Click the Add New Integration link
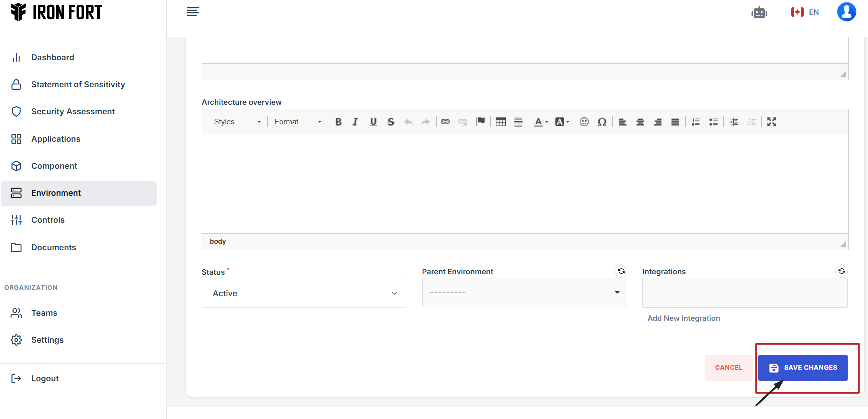Image resolution: width=868 pixels, height=419 pixels. [x=684, y=318]
